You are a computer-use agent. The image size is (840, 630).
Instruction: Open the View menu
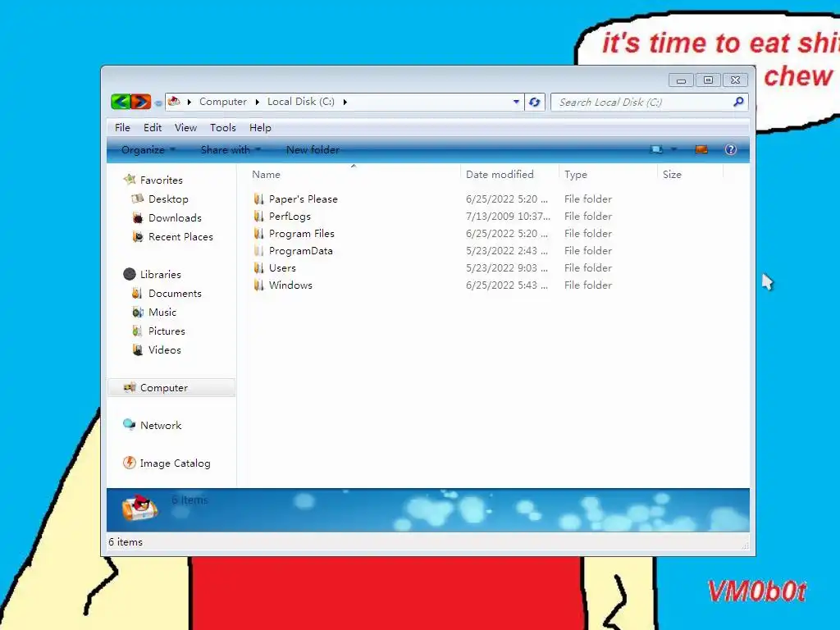click(185, 127)
